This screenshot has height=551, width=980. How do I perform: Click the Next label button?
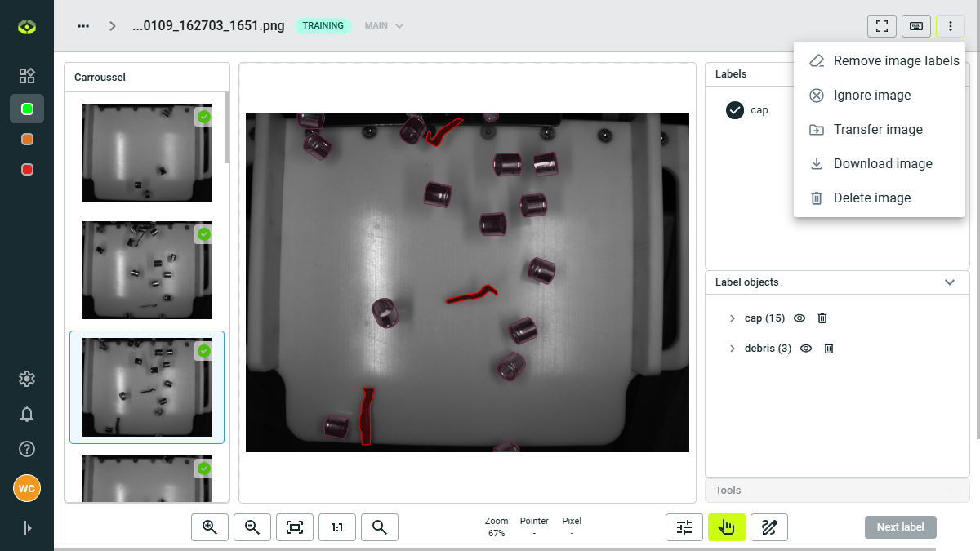[x=900, y=527]
